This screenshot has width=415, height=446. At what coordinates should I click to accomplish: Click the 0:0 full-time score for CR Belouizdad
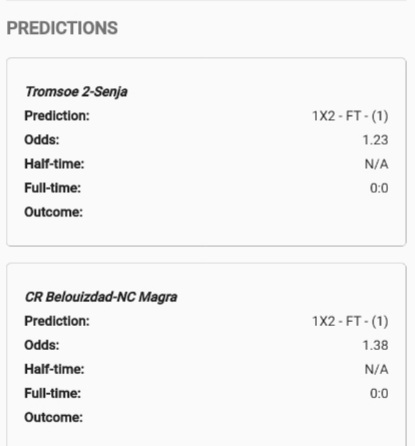[379, 394]
